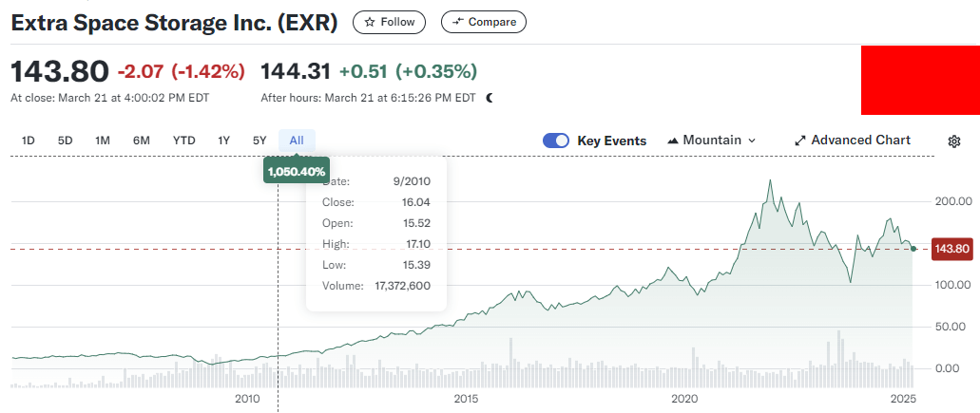This screenshot has width=980, height=413.
Task: Click the after-hours moon icon
Action: pyautogui.click(x=490, y=98)
